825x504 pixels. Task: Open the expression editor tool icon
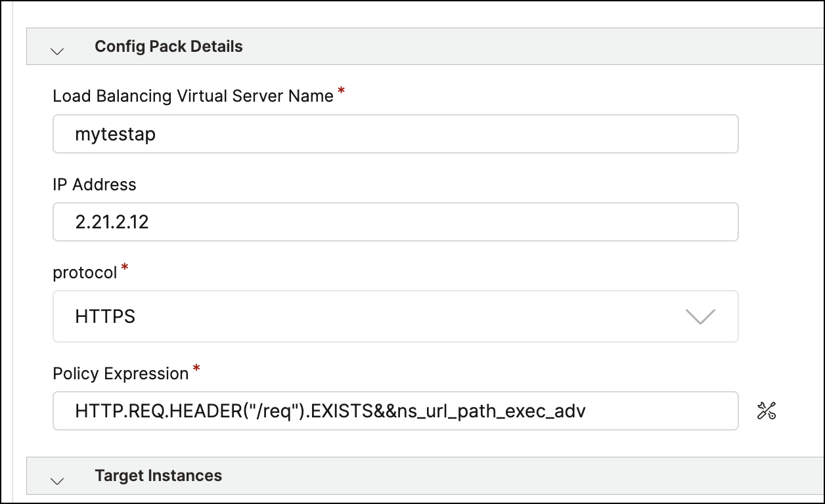coord(767,411)
